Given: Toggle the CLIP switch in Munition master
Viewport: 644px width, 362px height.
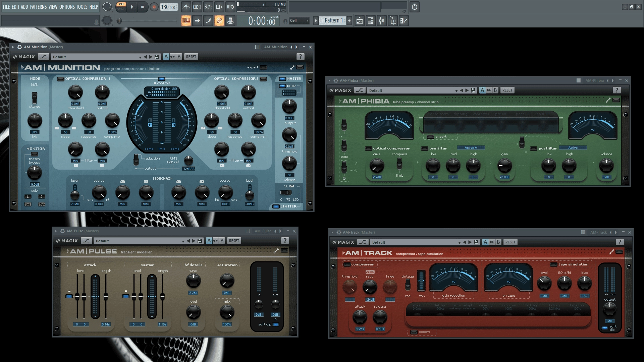Looking at the screenshot, I should 282,86.
